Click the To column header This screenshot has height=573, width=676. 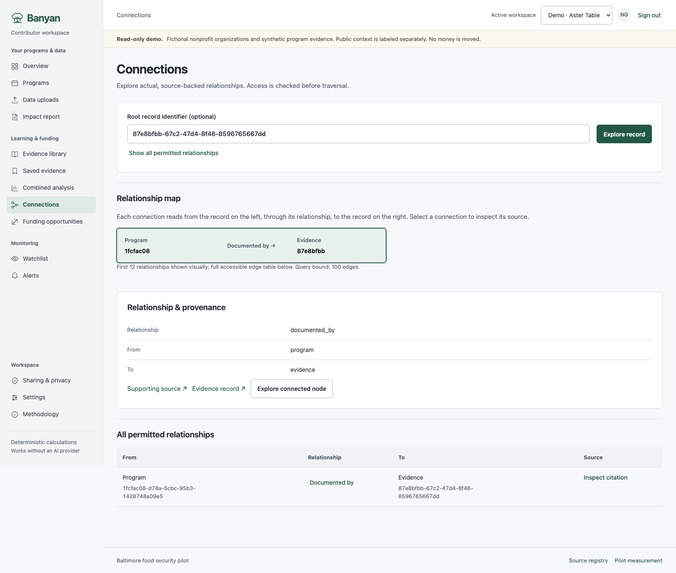[x=401, y=457]
